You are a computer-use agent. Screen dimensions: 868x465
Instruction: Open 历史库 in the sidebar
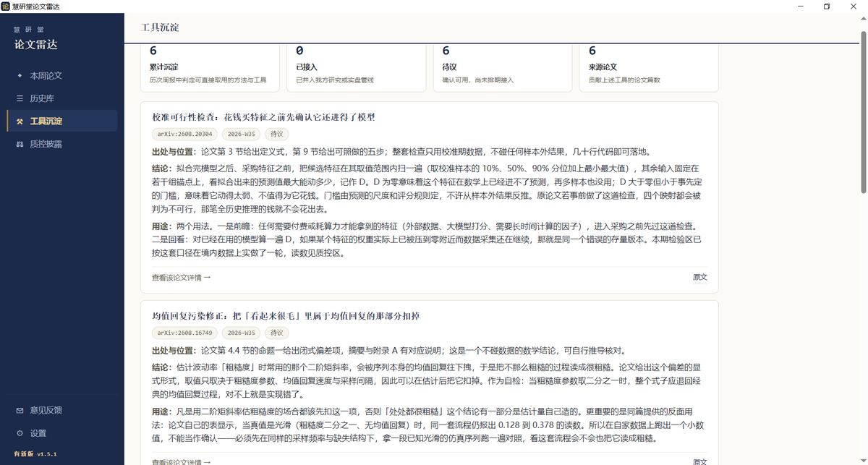pos(62,98)
